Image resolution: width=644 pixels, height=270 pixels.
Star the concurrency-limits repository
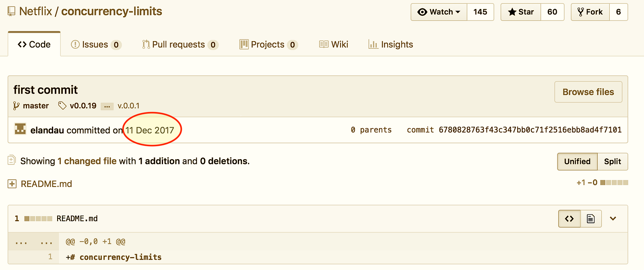pos(521,12)
